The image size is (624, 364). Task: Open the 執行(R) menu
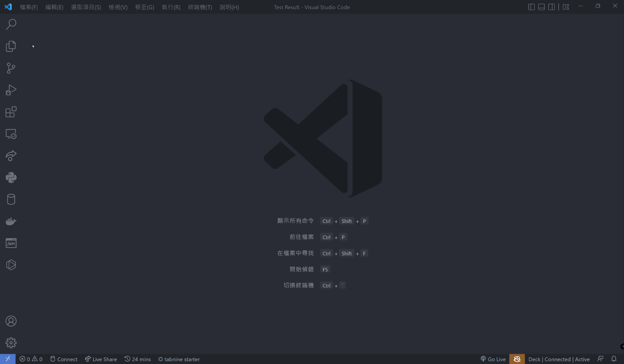[x=171, y=7]
